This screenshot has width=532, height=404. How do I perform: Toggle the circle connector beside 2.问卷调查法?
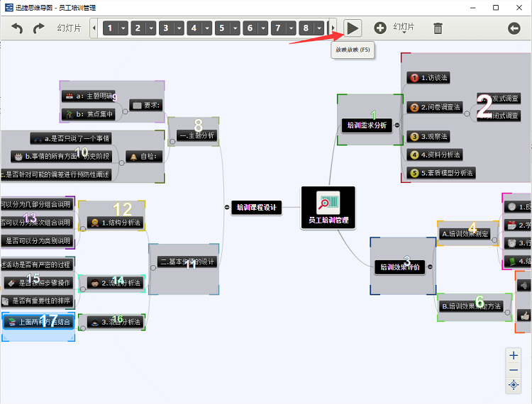pos(467,114)
